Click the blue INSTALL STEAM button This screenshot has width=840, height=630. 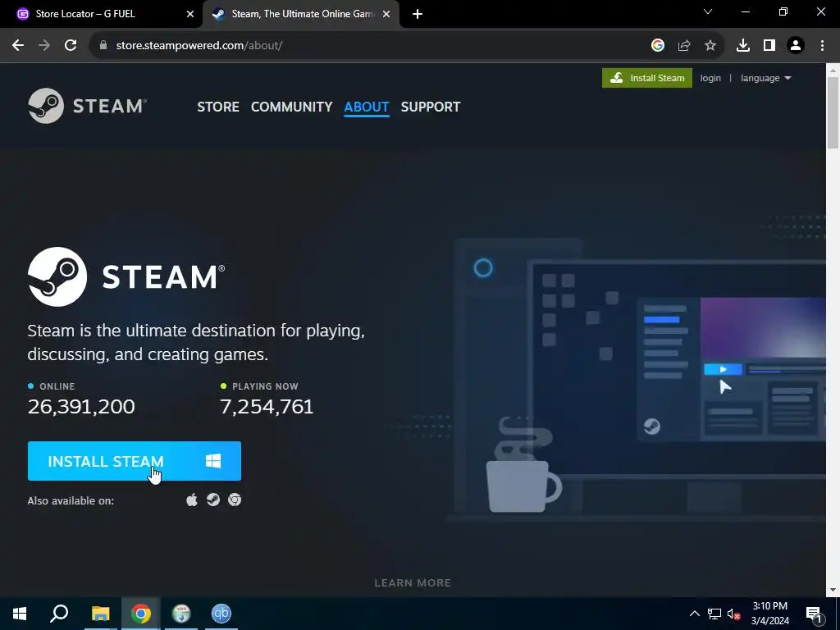(135, 461)
